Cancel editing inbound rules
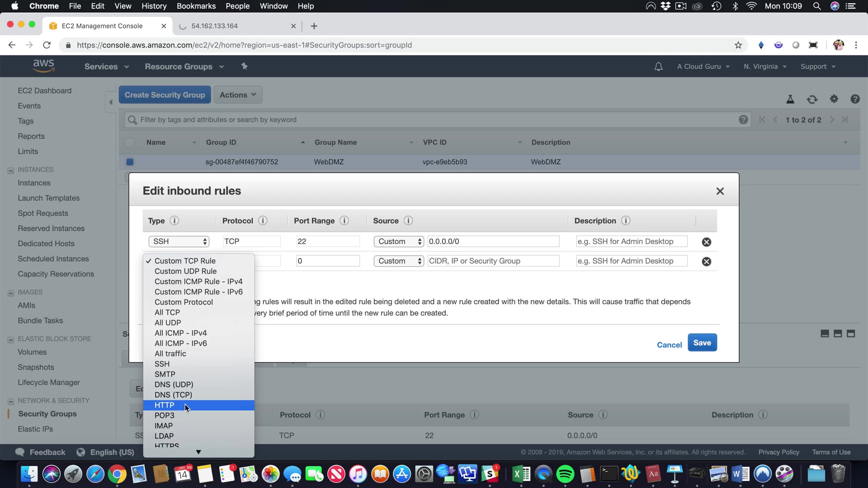The width and height of the screenshot is (868, 488). [669, 345]
